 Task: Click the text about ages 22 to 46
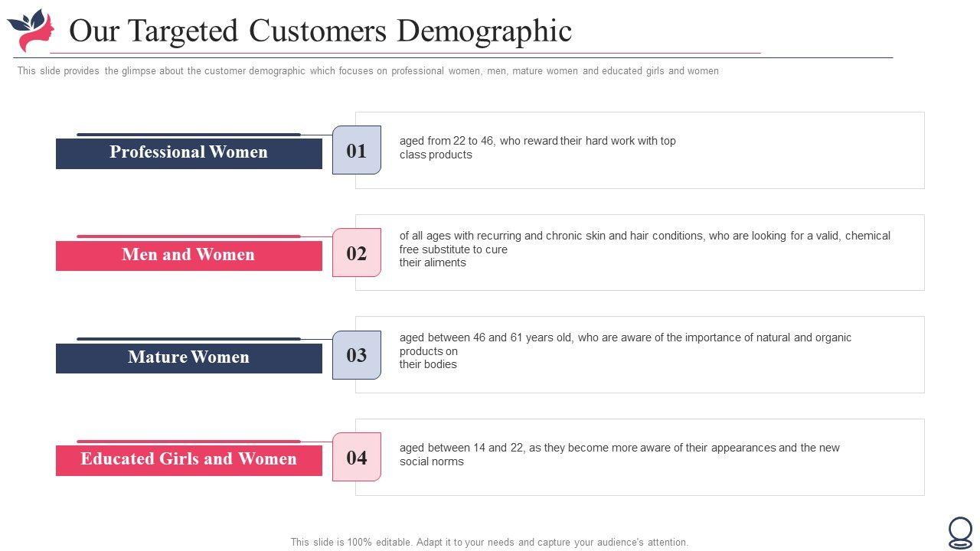click(537, 148)
